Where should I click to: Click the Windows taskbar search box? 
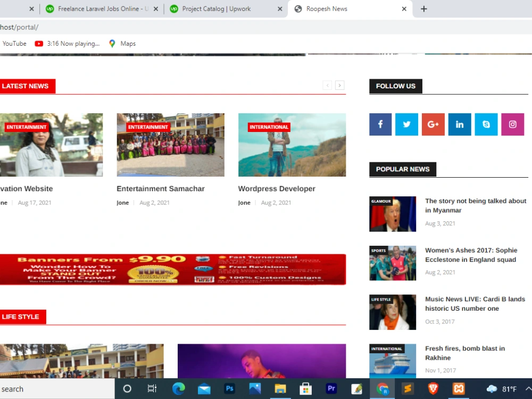[x=57, y=389]
